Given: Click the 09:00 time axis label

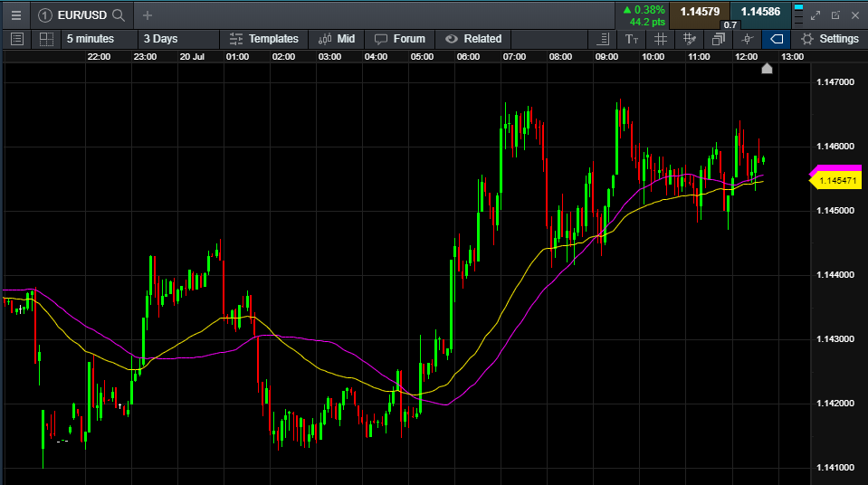Looking at the screenshot, I should (x=606, y=56).
